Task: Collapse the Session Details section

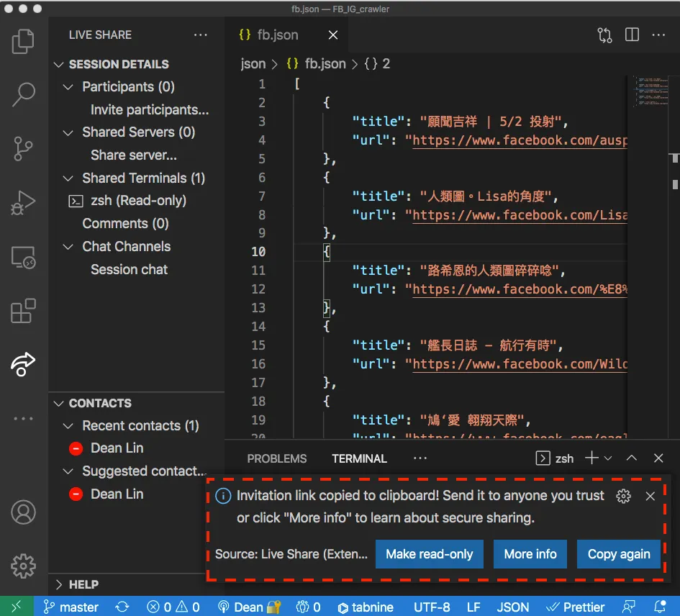Action: coord(58,64)
